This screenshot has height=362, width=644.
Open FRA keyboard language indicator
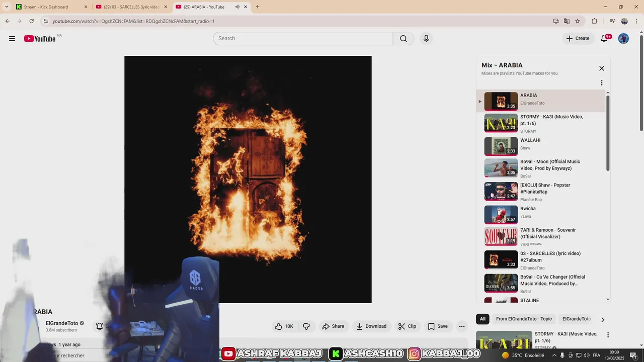click(x=596, y=355)
